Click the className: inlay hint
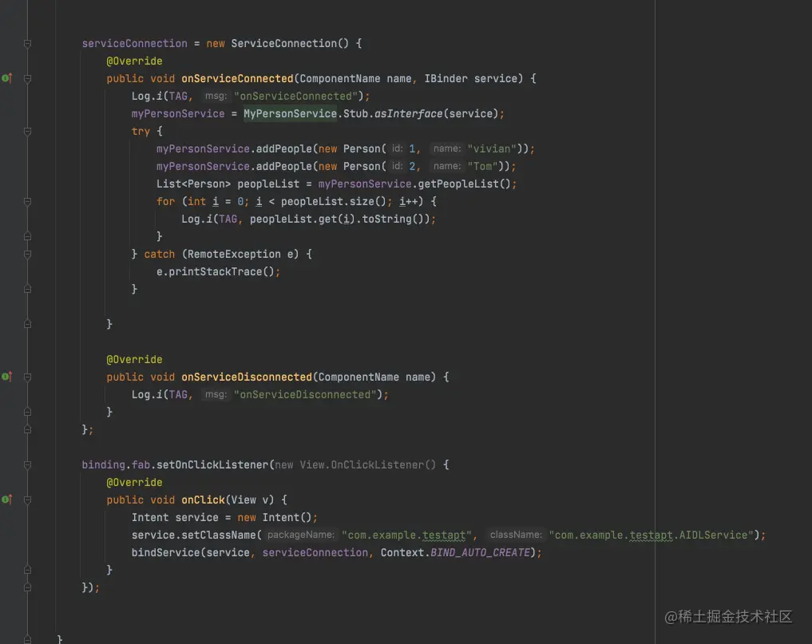 (516, 535)
